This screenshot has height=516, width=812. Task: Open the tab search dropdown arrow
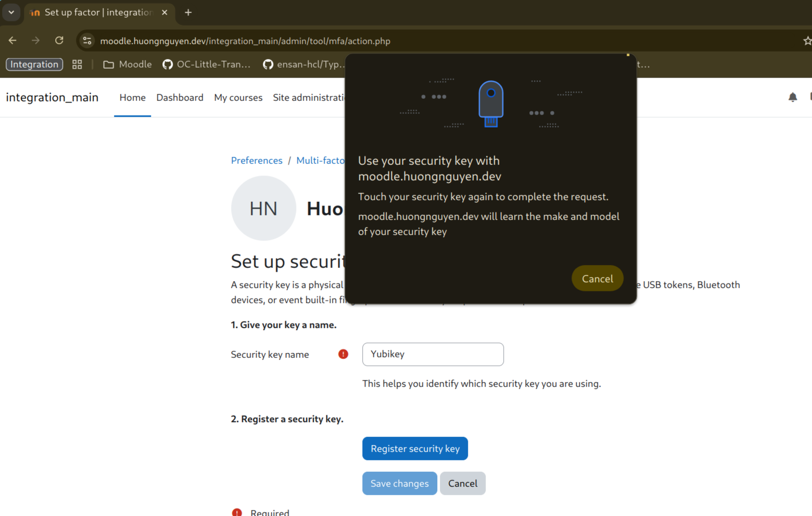click(11, 12)
